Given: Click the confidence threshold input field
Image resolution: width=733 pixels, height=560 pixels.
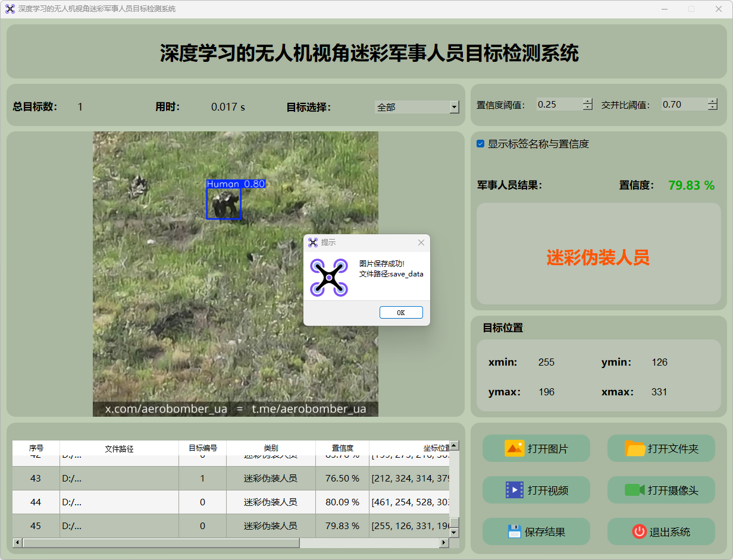Looking at the screenshot, I should tap(559, 105).
